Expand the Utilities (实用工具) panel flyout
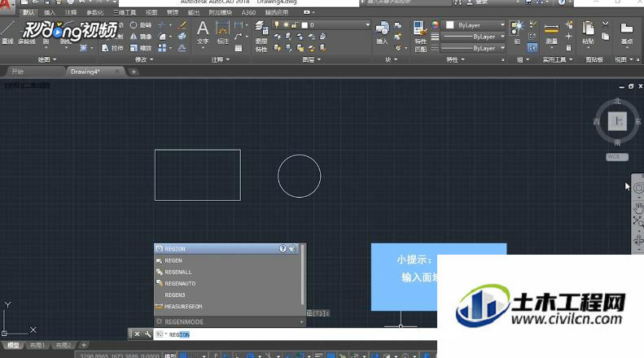The width and height of the screenshot is (644, 358). [558, 60]
